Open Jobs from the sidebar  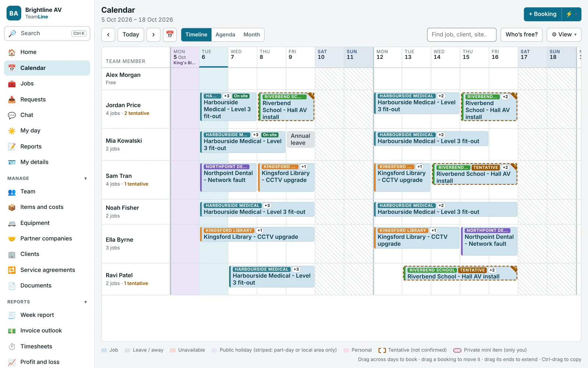(47, 84)
